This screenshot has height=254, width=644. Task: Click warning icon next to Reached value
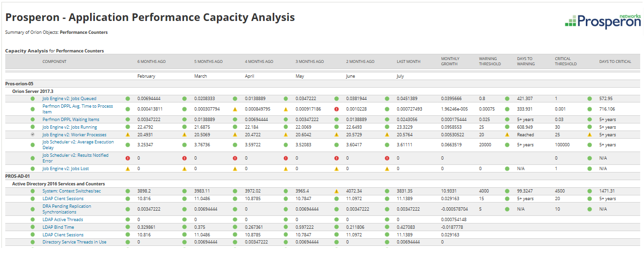pyautogui.click(x=508, y=135)
